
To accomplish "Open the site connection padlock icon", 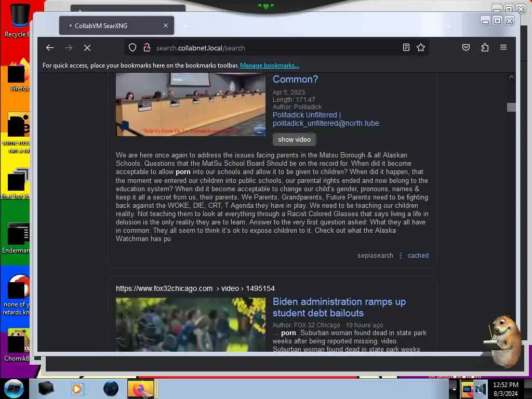I will (147, 48).
